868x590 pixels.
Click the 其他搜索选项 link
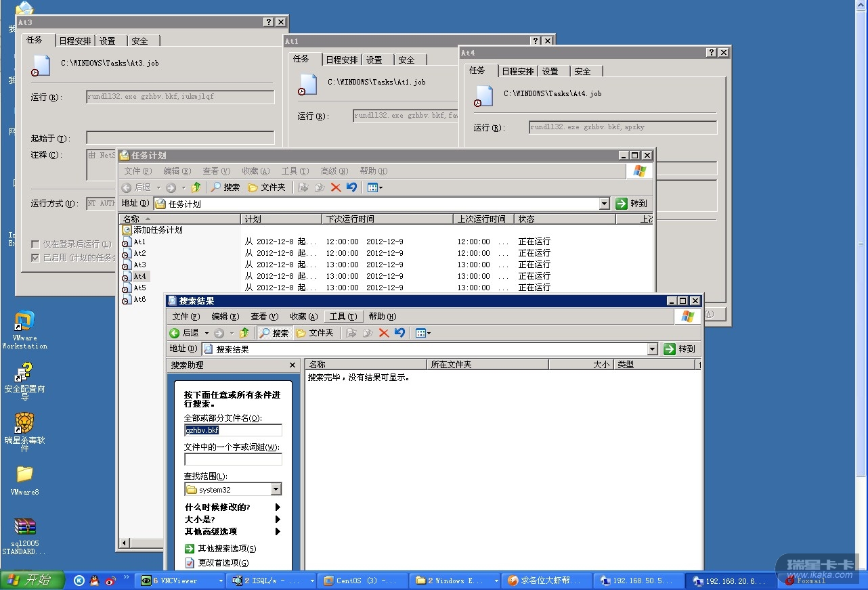coord(226,549)
